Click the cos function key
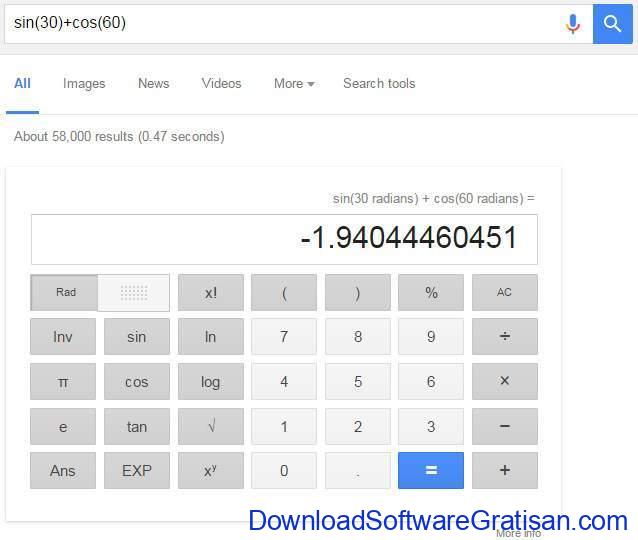This screenshot has width=638, height=540. tap(137, 381)
